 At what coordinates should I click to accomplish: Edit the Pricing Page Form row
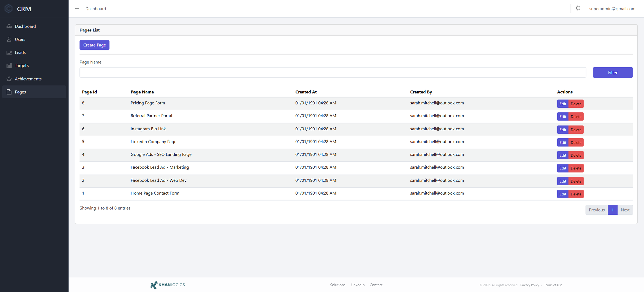point(563,104)
